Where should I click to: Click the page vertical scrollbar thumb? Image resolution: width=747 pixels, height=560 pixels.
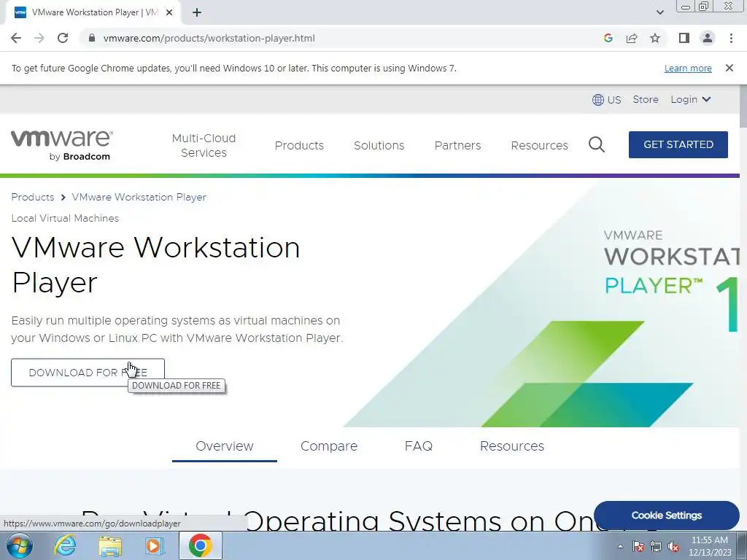tap(743, 106)
